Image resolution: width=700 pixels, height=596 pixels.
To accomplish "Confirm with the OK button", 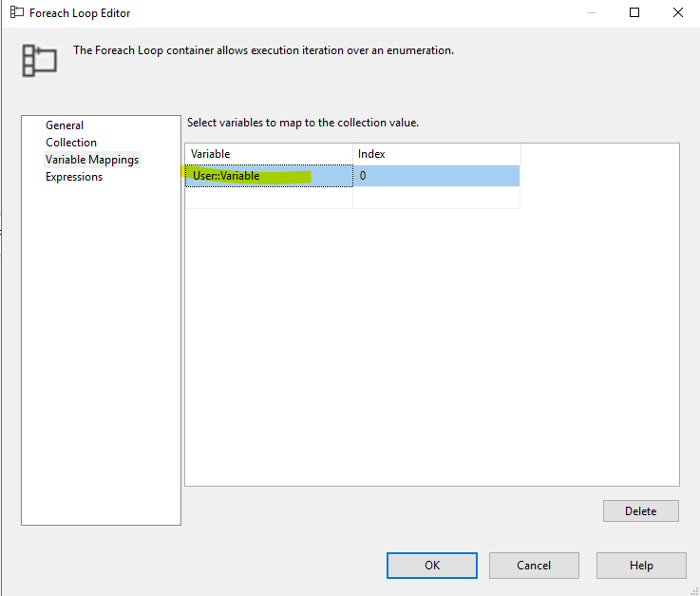I will coord(432,566).
